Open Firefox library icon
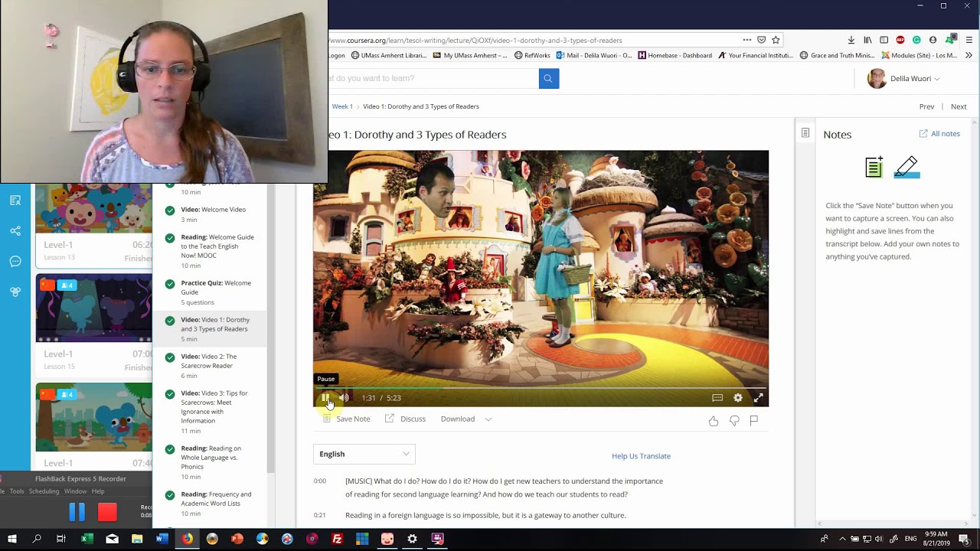This screenshot has width=980, height=551. coord(867,40)
